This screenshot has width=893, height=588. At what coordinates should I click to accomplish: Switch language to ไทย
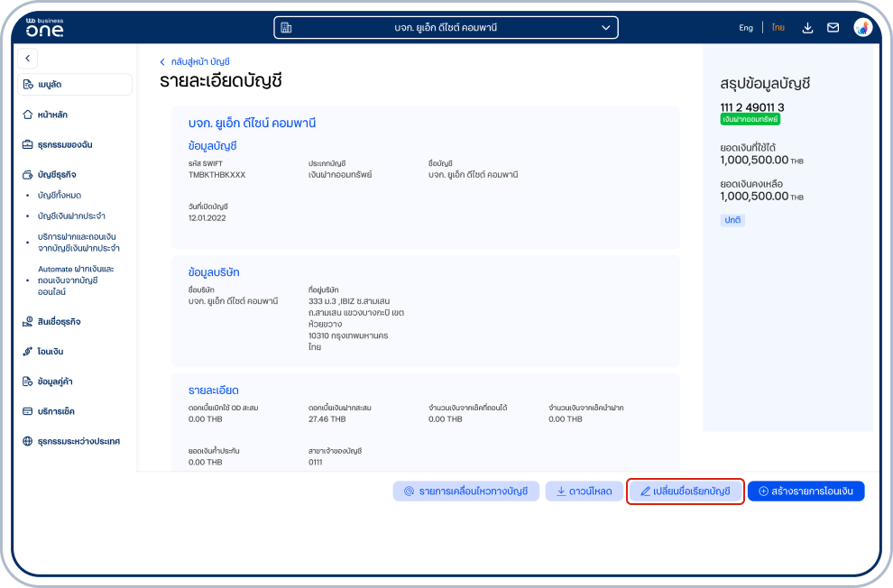point(778,28)
